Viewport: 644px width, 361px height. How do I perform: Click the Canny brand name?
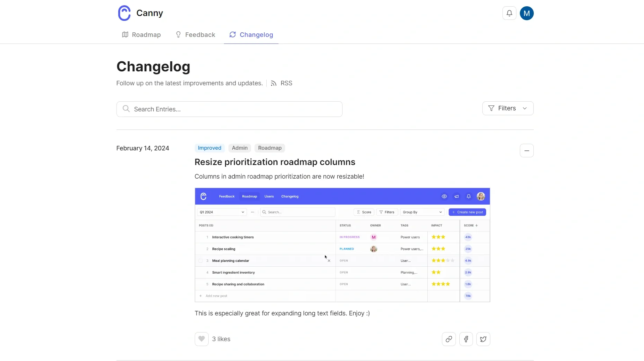click(x=150, y=13)
